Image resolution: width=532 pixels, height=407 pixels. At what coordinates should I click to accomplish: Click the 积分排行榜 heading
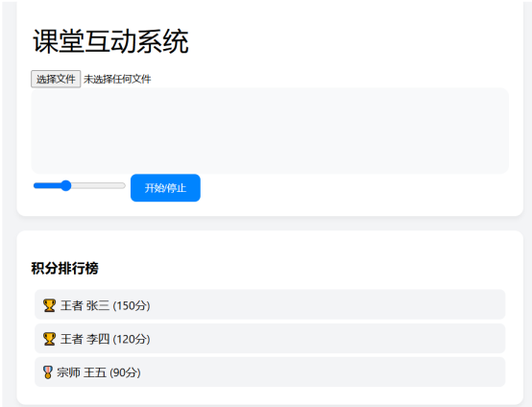(x=64, y=268)
